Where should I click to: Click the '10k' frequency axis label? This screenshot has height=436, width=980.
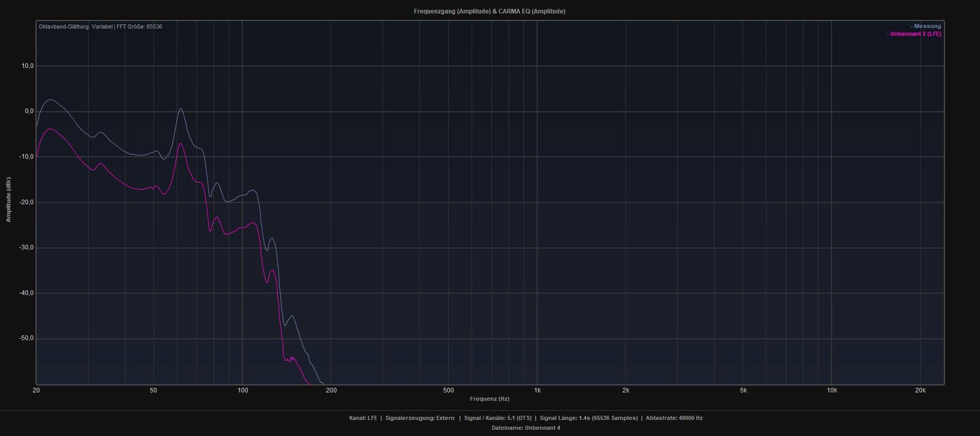832,390
